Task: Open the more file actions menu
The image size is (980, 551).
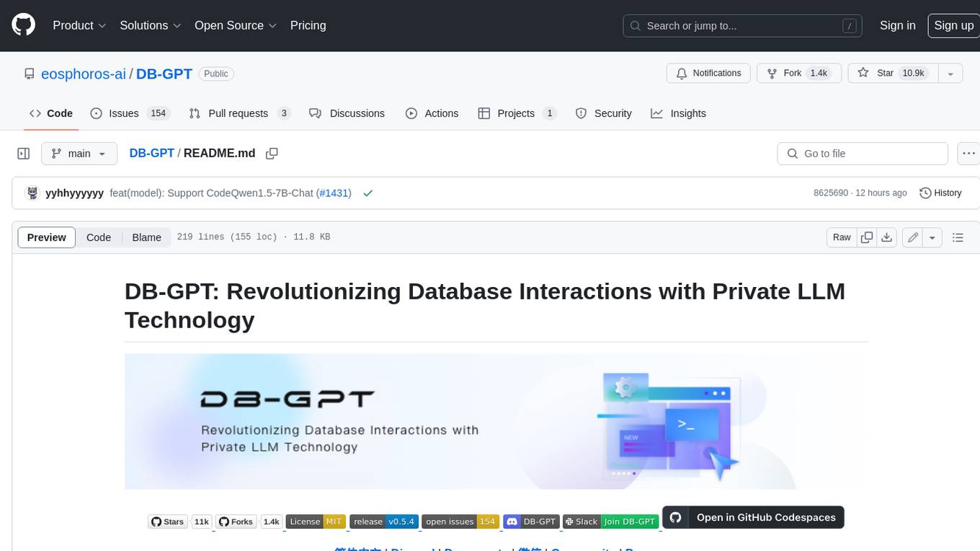Action: coord(968,154)
